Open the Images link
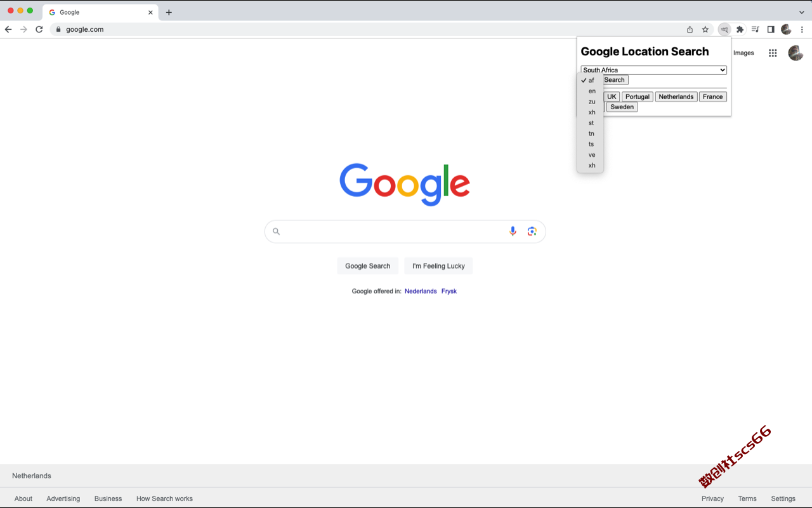This screenshot has height=508, width=812. tap(743, 53)
